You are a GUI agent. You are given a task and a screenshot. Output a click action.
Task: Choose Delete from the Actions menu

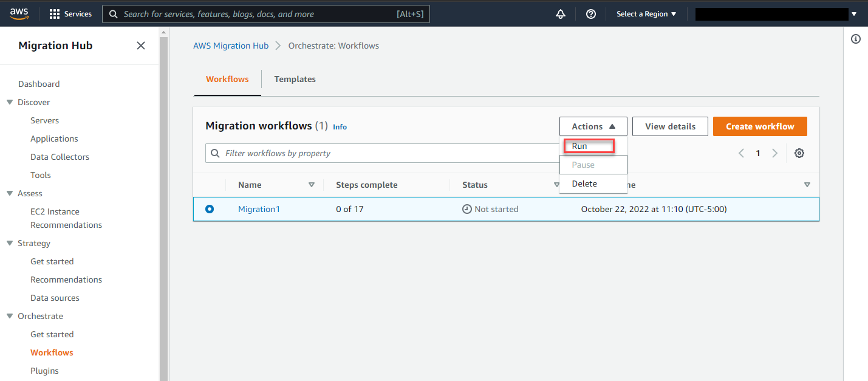(x=593, y=184)
